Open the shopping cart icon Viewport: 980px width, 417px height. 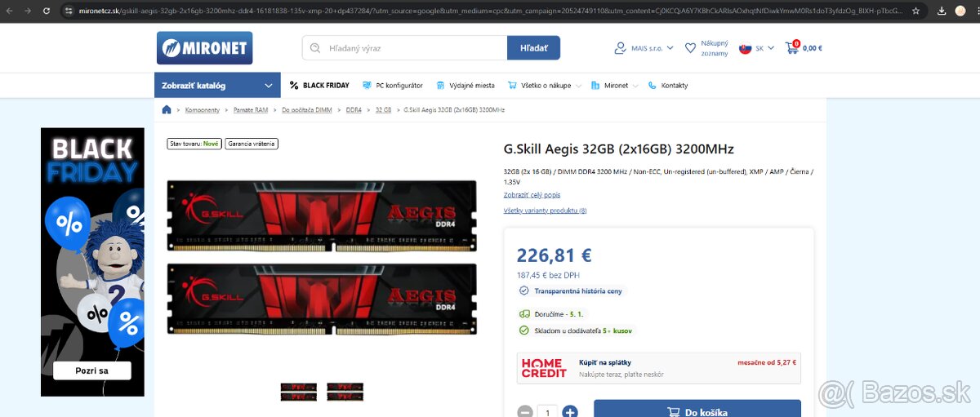[791, 47]
